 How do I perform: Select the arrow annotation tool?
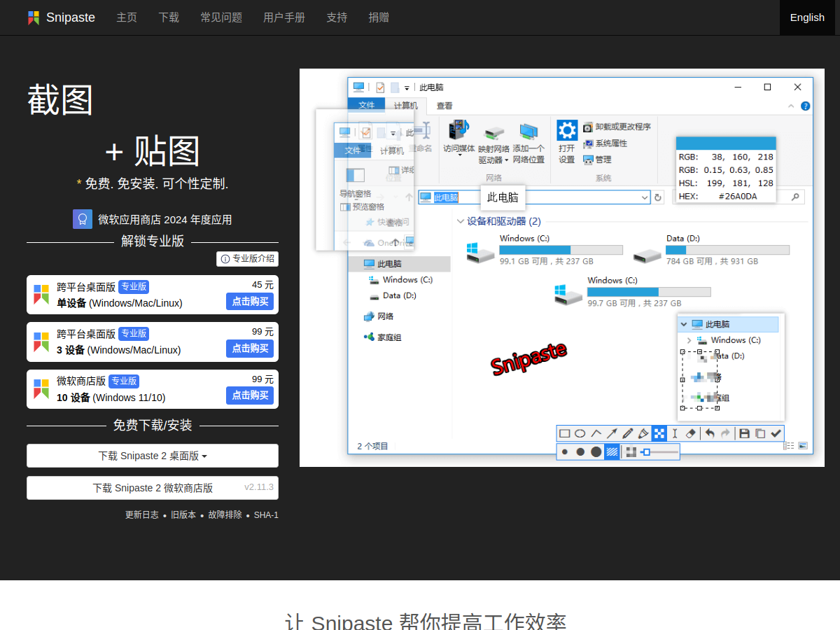tap(612, 433)
